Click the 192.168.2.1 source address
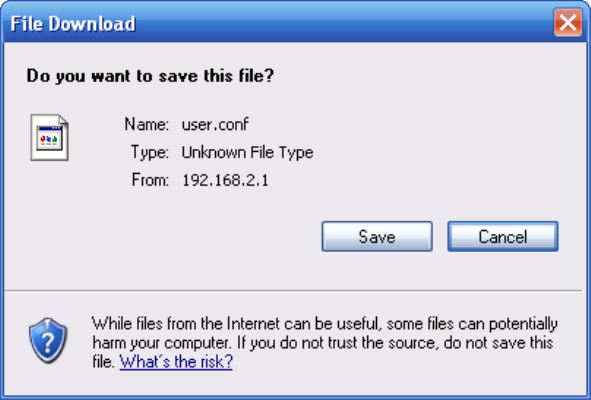591x400 pixels. pyautogui.click(x=225, y=180)
